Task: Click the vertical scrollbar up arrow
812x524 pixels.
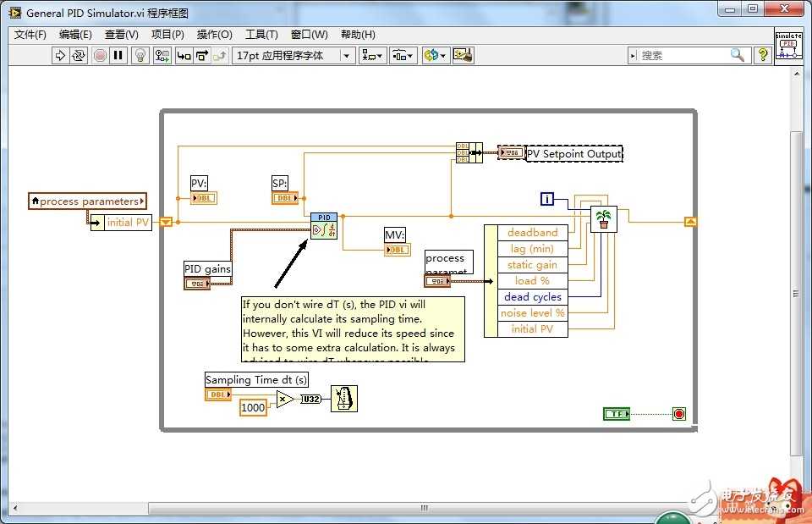Action: (x=797, y=73)
